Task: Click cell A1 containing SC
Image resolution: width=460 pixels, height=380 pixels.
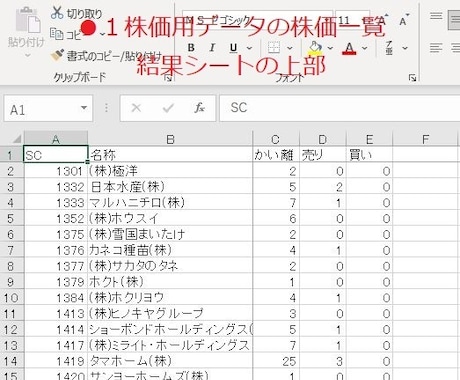Action: coord(56,154)
